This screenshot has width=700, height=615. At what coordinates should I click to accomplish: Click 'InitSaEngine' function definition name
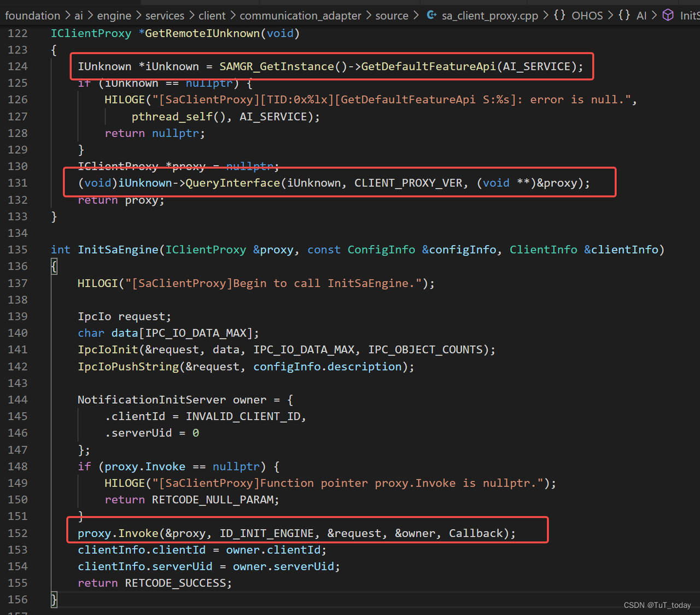(118, 250)
